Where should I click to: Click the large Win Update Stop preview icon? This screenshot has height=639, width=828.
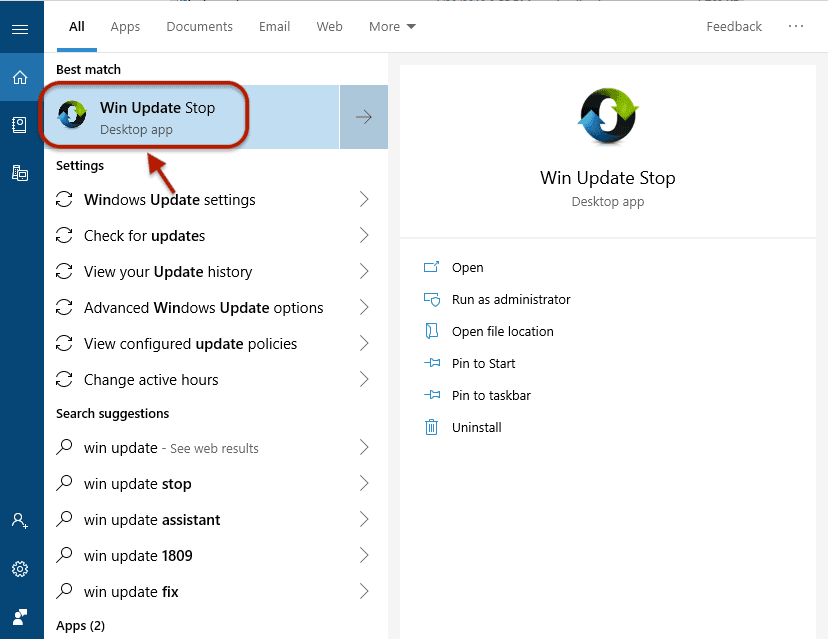(x=608, y=117)
